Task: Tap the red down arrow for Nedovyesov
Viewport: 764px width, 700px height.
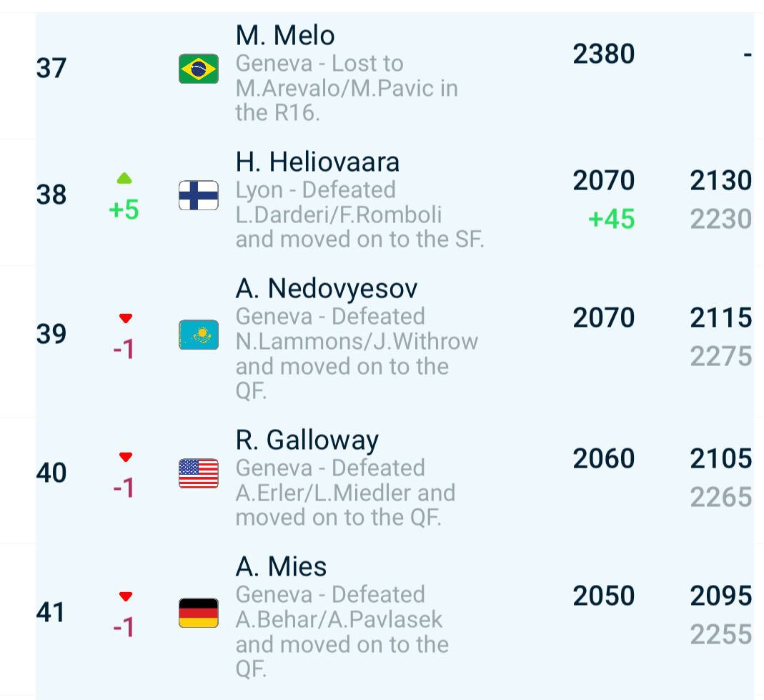Action: tap(126, 319)
